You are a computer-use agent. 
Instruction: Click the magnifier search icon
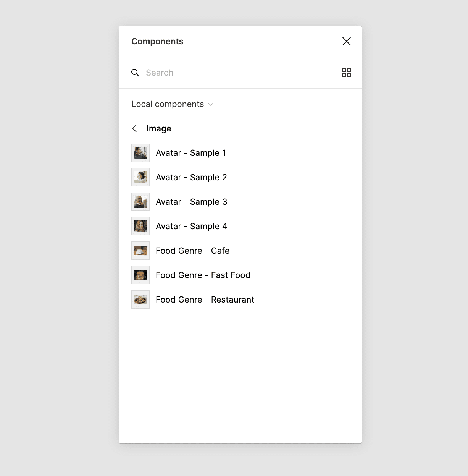135,73
